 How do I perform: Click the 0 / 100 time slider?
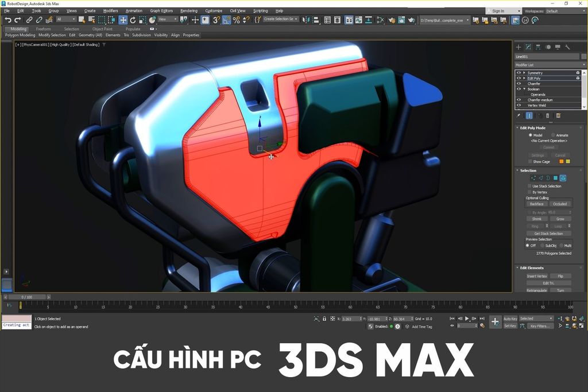coord(27,297)
